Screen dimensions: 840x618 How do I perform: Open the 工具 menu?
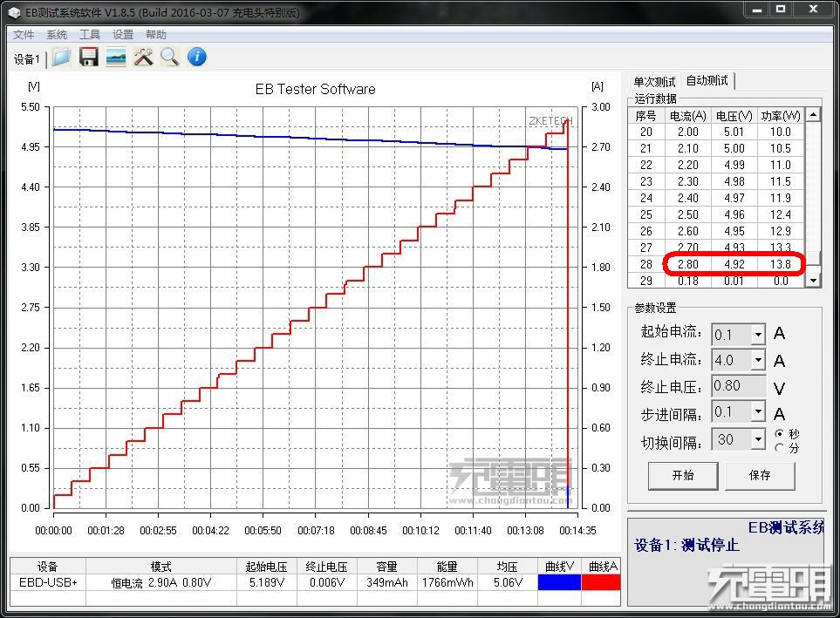click(x=90, y=34)
